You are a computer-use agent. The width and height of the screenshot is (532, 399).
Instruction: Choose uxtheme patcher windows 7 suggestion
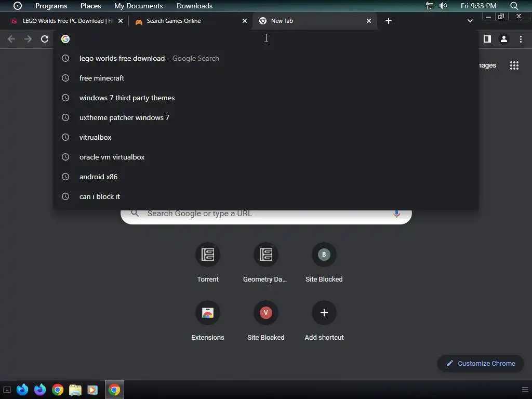(x=266, y=117)
